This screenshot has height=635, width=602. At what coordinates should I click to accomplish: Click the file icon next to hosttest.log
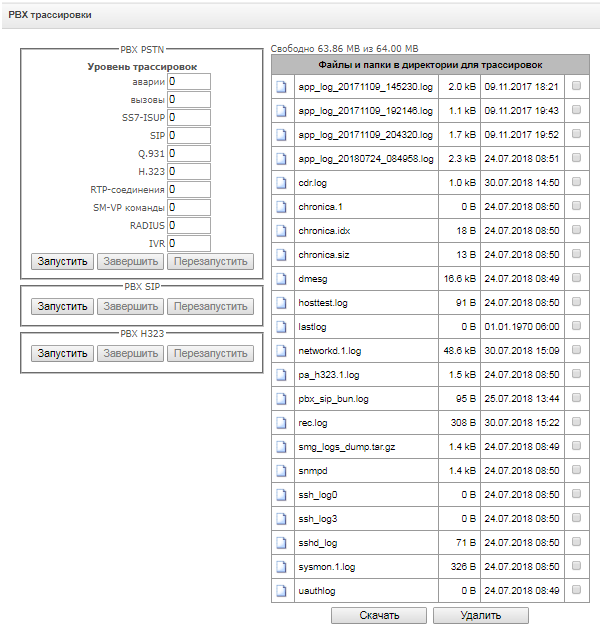click(x=281, y=303)
